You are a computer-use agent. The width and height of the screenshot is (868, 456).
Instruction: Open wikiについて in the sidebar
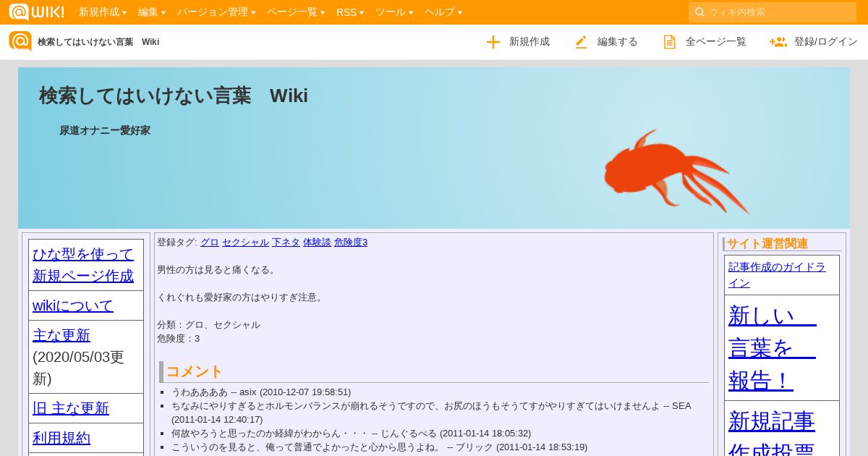coord(73,305)
